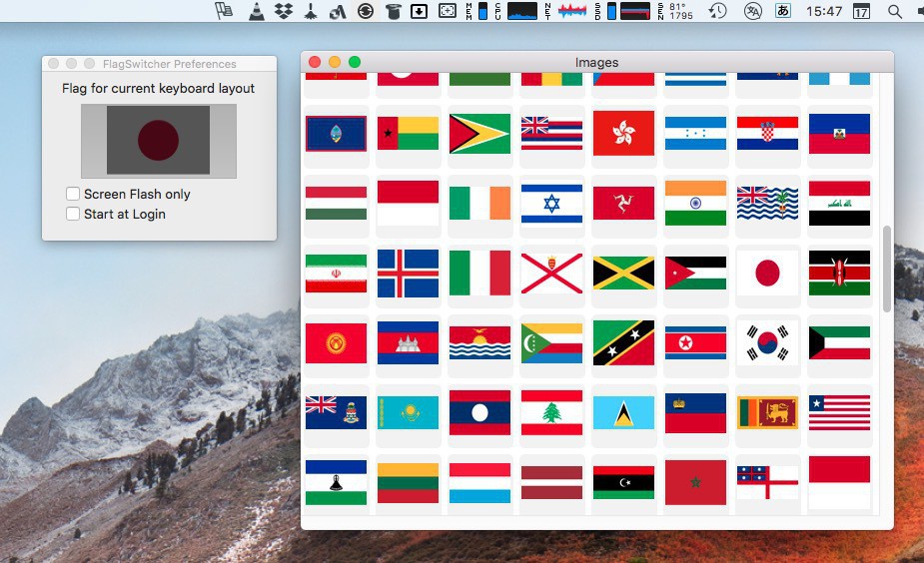Open the MEM memory meter

476,11
